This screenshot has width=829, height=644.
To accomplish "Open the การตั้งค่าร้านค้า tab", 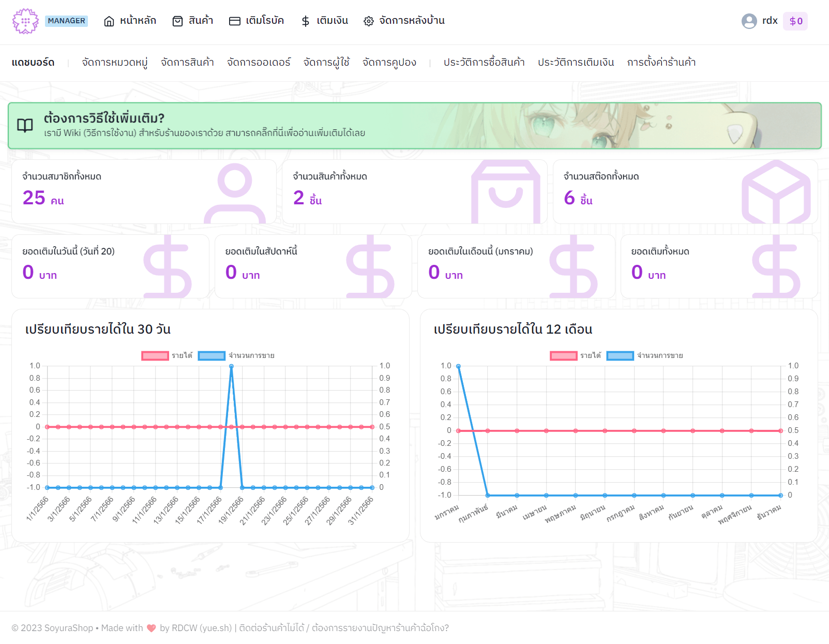I will click(661, 63).
